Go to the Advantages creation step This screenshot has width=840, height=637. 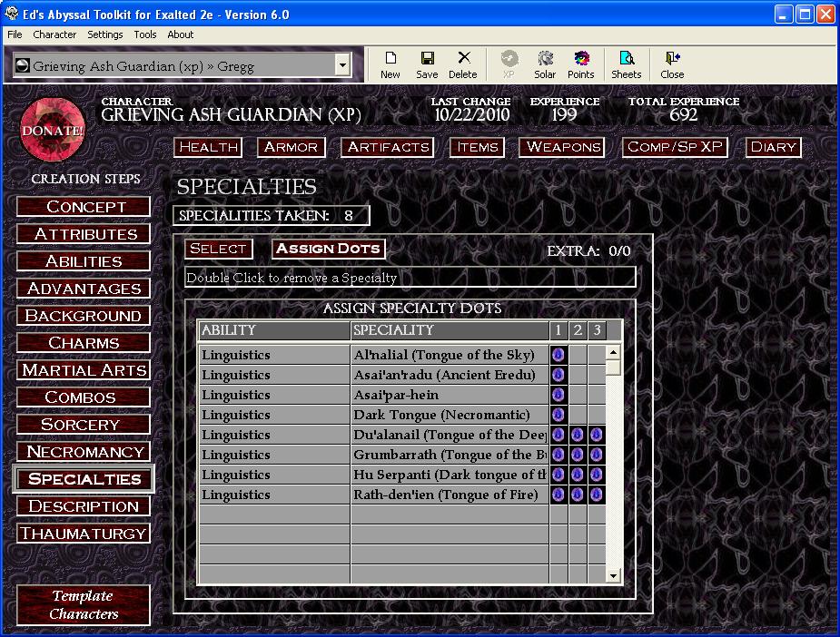click(x=84, y=289)
